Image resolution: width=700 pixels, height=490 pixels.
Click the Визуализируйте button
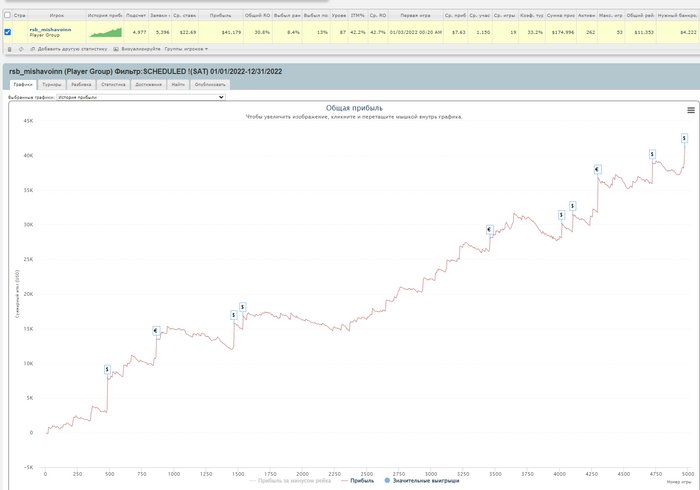coord(141,49)
